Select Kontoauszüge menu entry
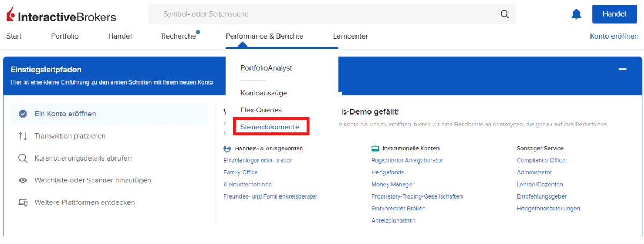The width and height of the screenshot is (644, 244). [263, 93]
